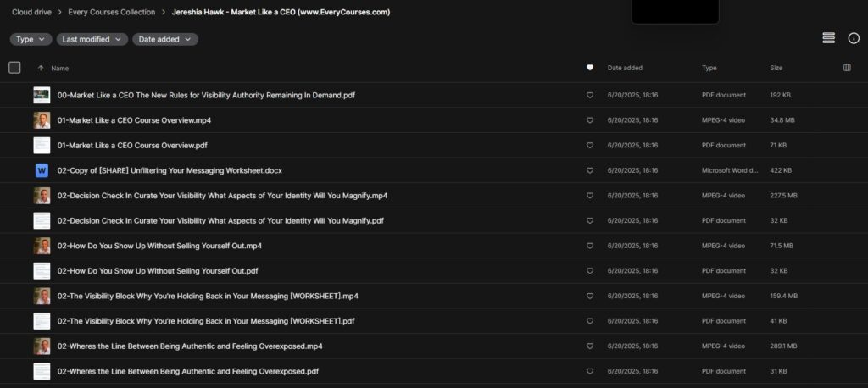Select 02-How Do You Show Up Without Selling Yourself Out.mp4
The image size is (868, 388).
pyautogui.click(x=159, y=246)
